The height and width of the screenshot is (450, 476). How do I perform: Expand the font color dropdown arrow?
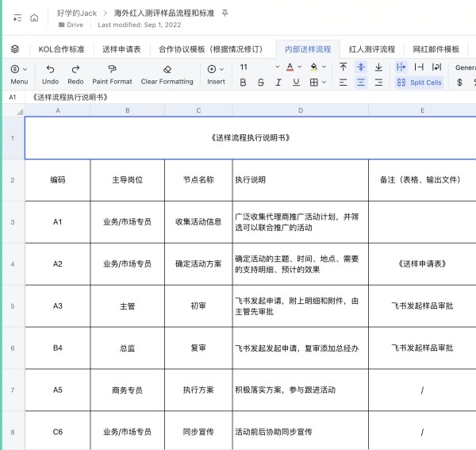[x=300, y=67]
